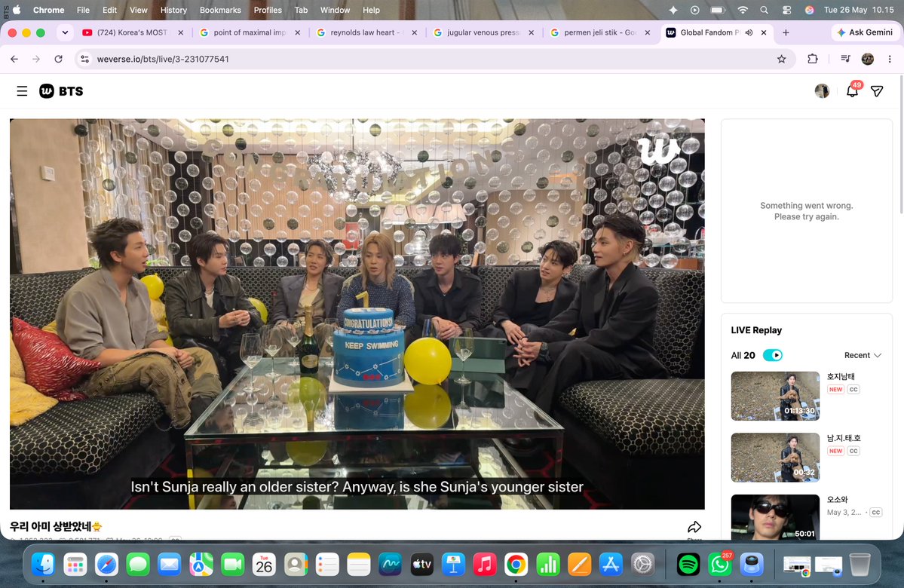View site information icon in address bar

coord(84,59)
